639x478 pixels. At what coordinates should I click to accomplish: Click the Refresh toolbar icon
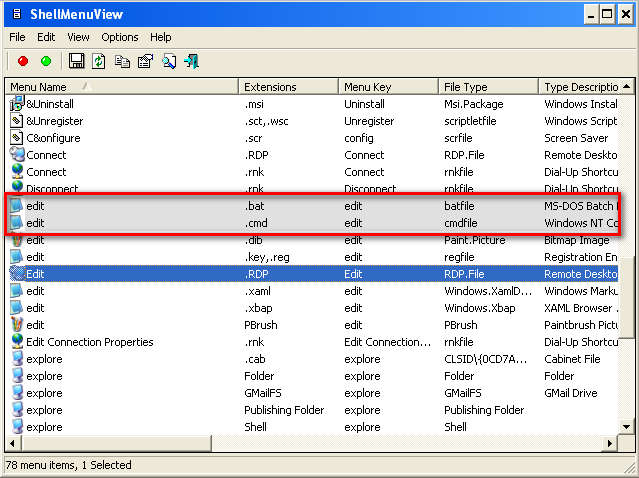tap(99, 62)
